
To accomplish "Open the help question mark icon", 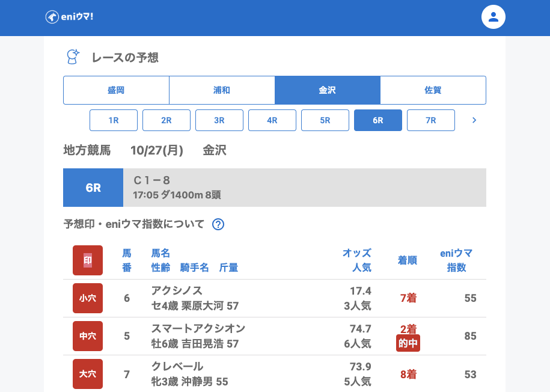I will point(218,224).
